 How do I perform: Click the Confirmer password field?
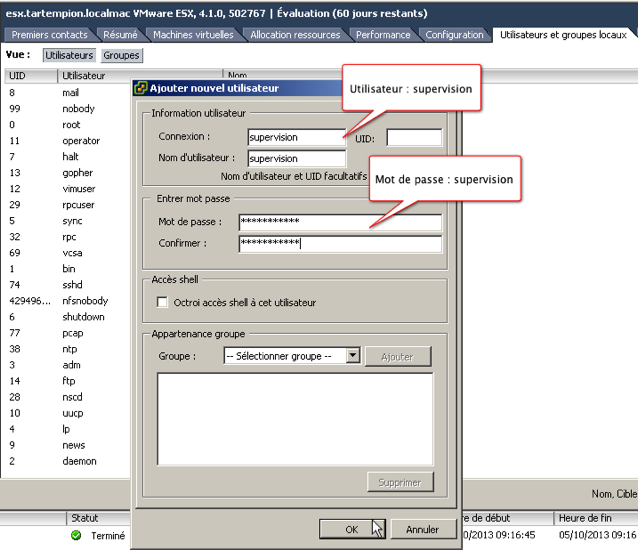(x=340, y=244)
